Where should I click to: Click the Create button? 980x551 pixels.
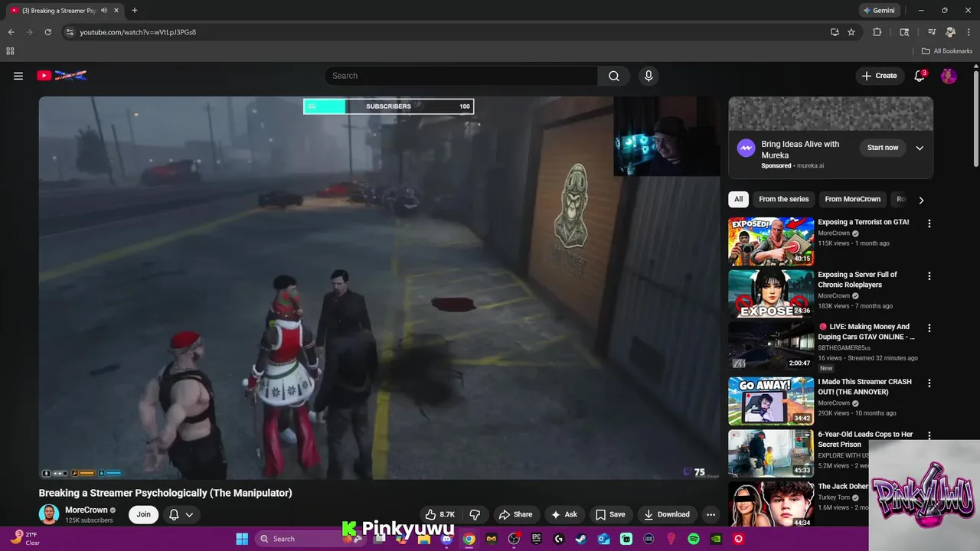[879, 76]
